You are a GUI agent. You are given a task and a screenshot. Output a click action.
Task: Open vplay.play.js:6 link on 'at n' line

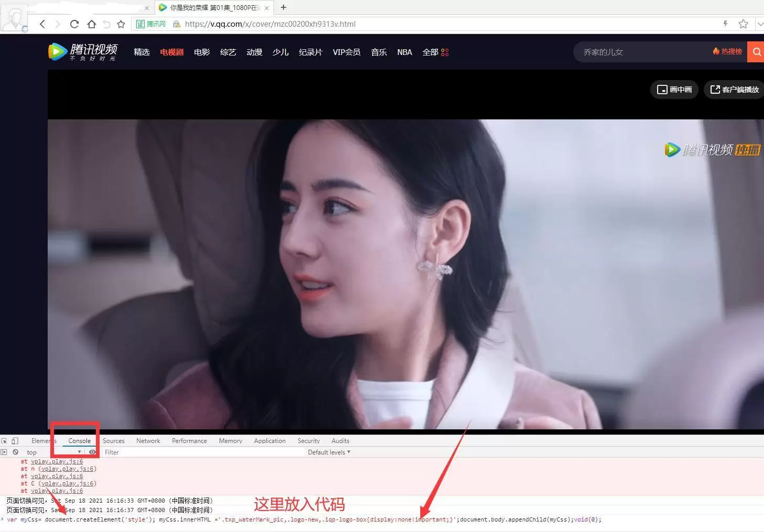click(68, 469)
